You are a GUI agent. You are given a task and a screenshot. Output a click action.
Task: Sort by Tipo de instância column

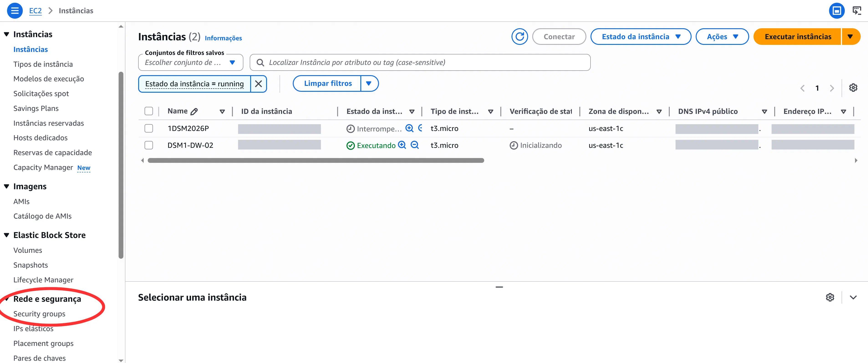point(491,112)
